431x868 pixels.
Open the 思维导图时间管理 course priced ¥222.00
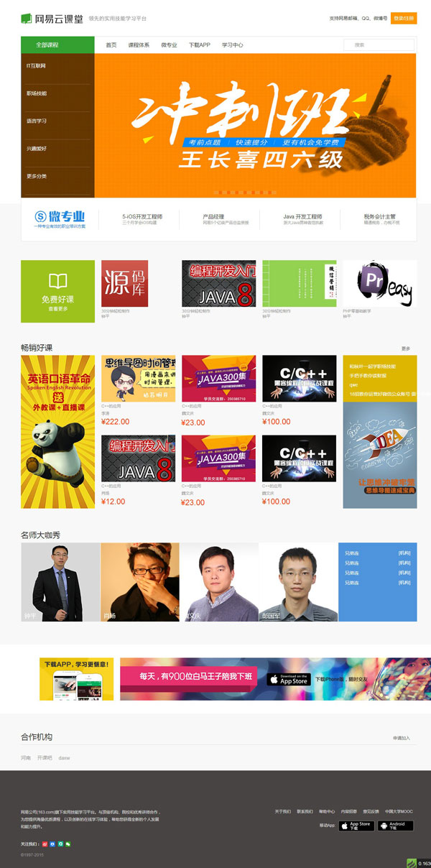coord(138,378)
